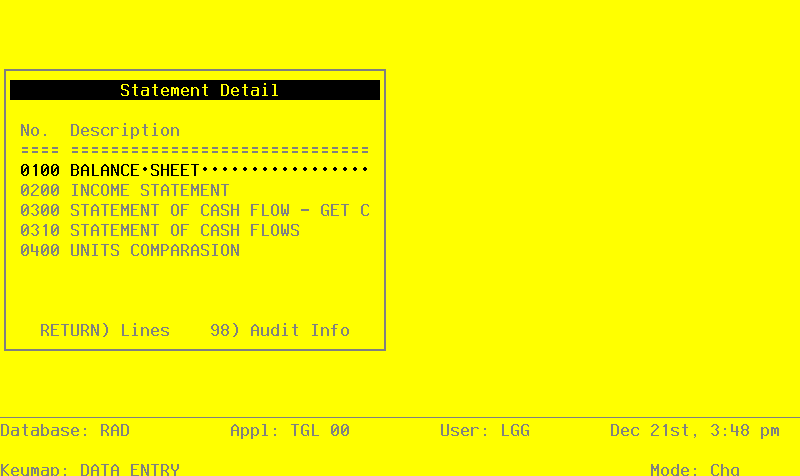The height and width of the screenshot is (476, 800).
Task: Click the Dec 21st, 3:48 pm timestamp
Action: pyautogui.click(x=695, y=431)
